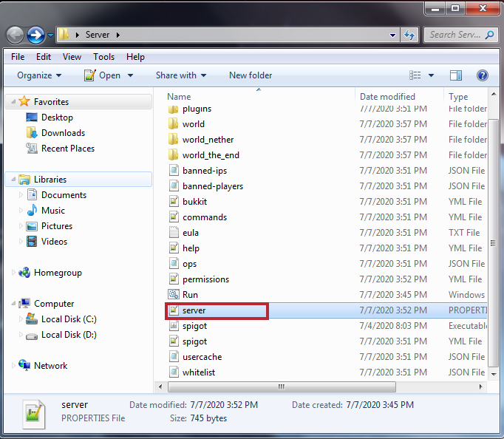Image resolution: width=504 pixels, height=439 pixels.
Task: Click the Forward navigation arrow
Action: [x=35, y=35]
